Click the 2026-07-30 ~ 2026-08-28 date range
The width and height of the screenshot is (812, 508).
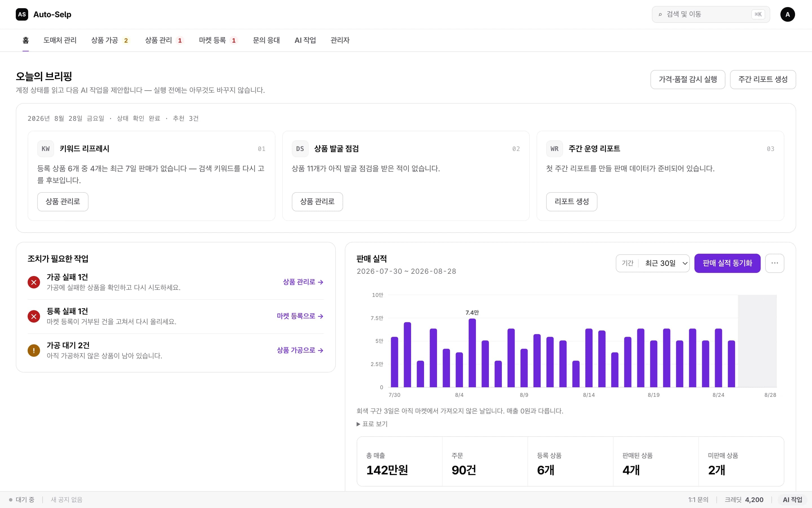click(406, 271)
